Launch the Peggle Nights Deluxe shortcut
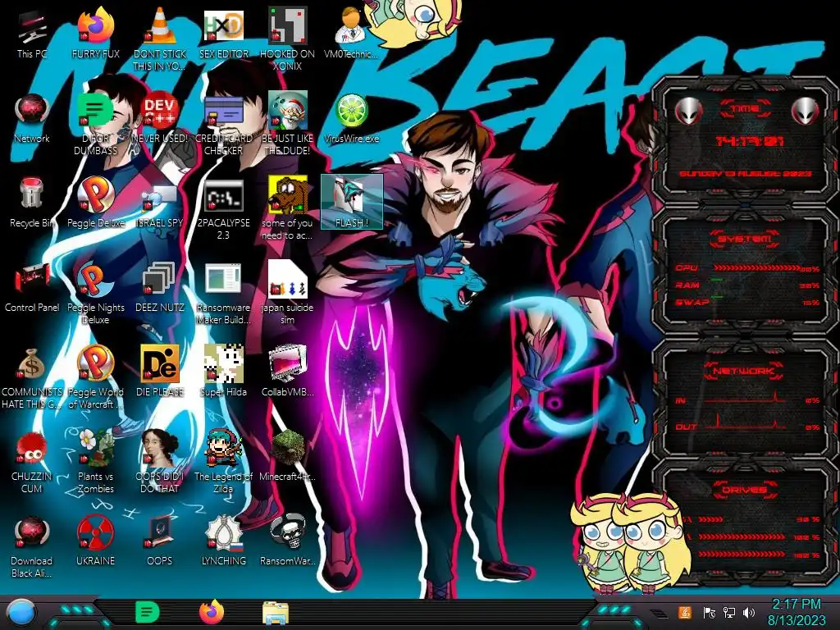Viewport: 840px width, 630px height. [95, 293]
